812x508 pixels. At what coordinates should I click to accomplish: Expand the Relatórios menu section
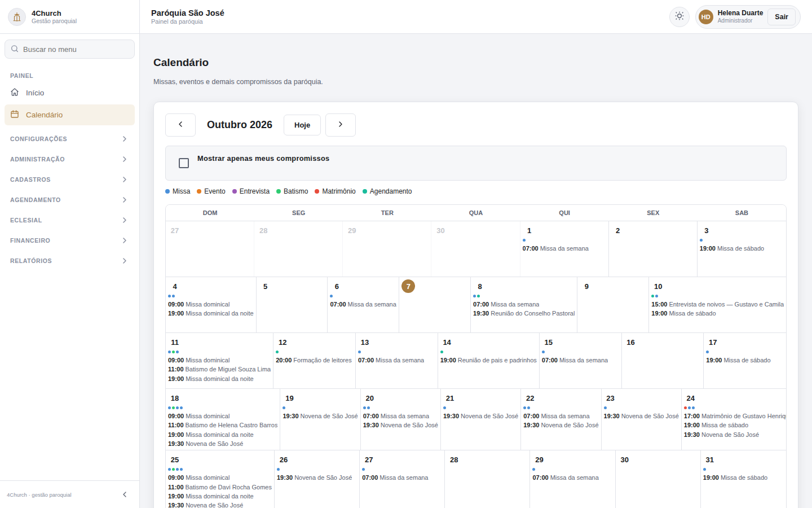tap(70, 261)
